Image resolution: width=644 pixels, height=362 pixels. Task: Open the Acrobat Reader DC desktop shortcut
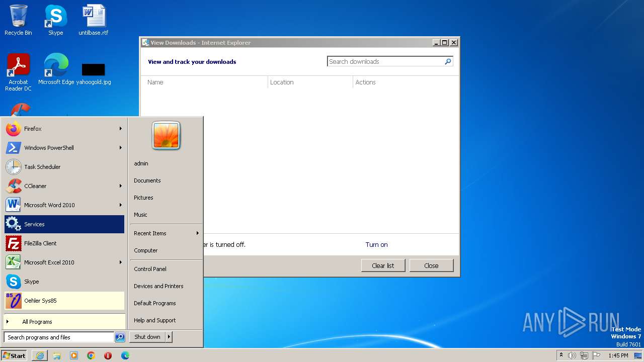[18, 72]
